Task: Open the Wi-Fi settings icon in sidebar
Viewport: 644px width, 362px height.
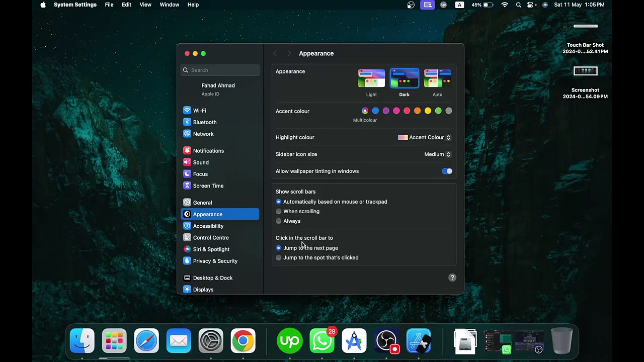Action: [187, 111]
